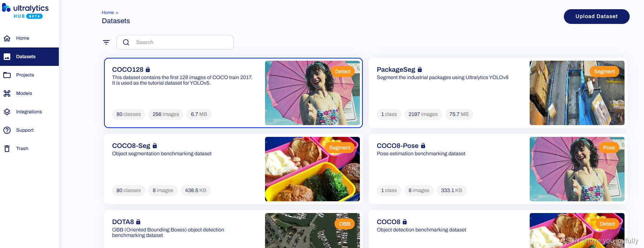
Task: Click the 80 classes chip on COCO8-Seg
Action: [129, 190]
